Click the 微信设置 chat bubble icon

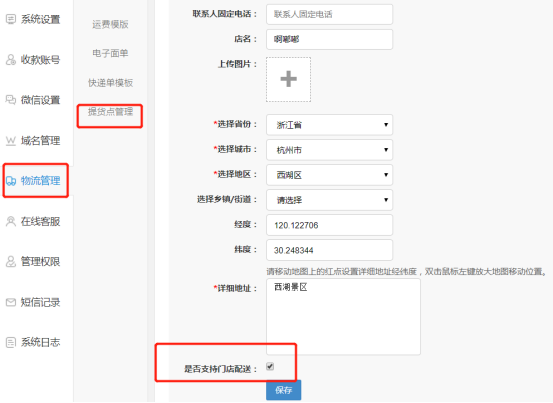tap(11, 100)
